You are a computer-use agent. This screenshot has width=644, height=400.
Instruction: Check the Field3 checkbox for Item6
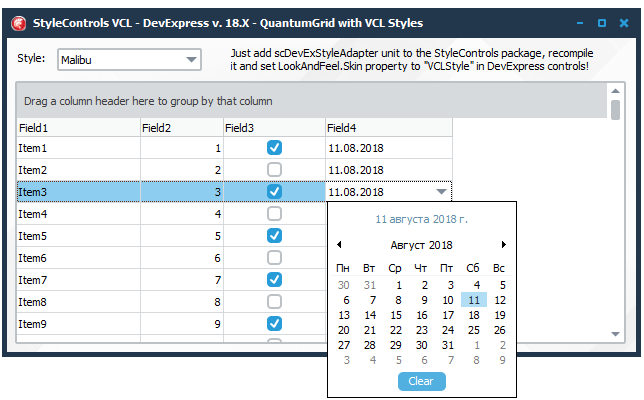click(x=274, y=258)
